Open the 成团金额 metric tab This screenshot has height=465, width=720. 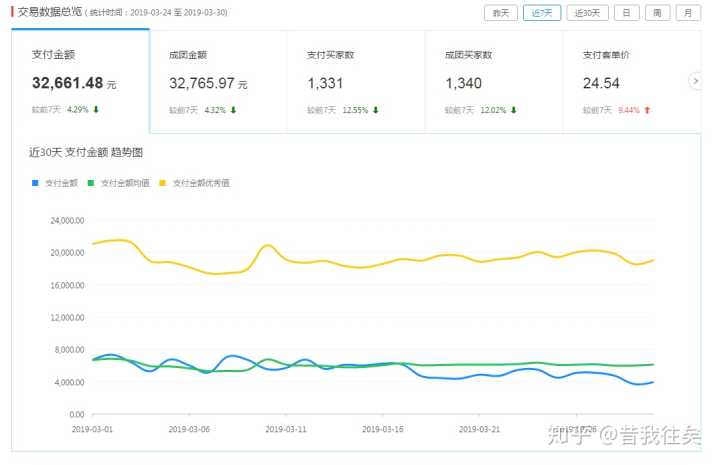(x=218, y=81)
